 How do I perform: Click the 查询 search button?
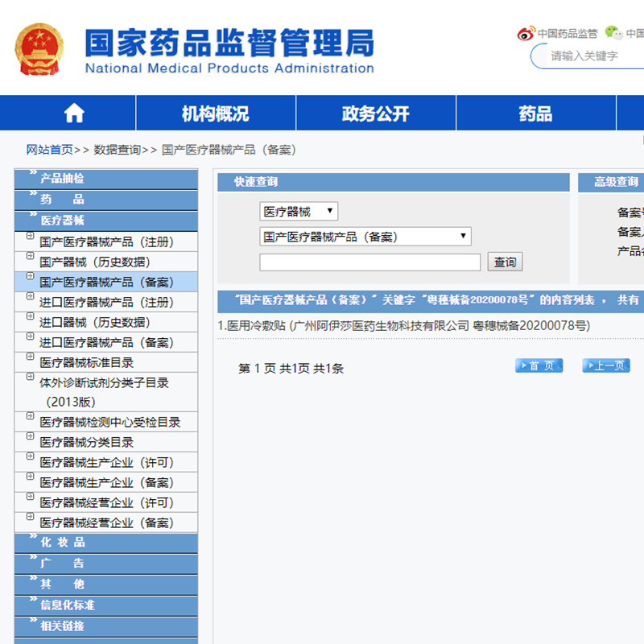[x=506, y=262]
